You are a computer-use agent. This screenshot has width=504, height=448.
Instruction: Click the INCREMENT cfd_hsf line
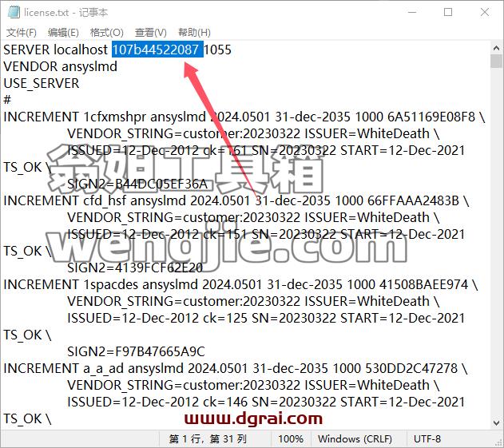click(236, 200)
